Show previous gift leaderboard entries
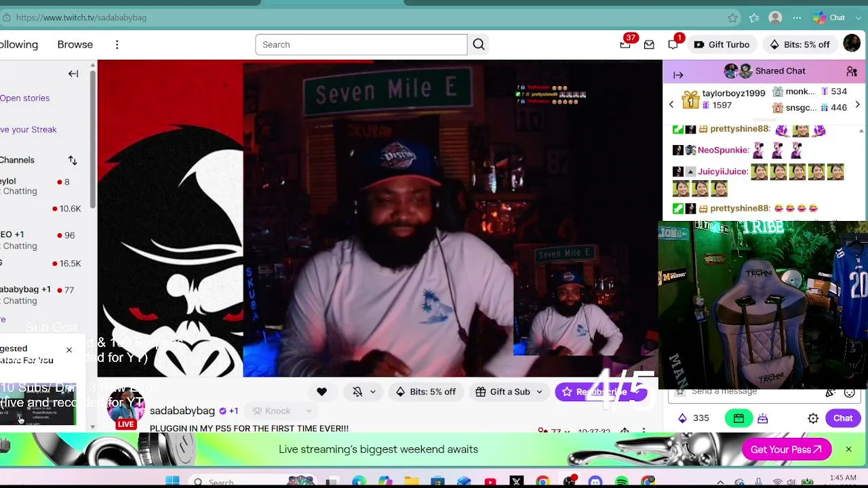The width and height of the screenshot is (868, 488). click(671, 104)
